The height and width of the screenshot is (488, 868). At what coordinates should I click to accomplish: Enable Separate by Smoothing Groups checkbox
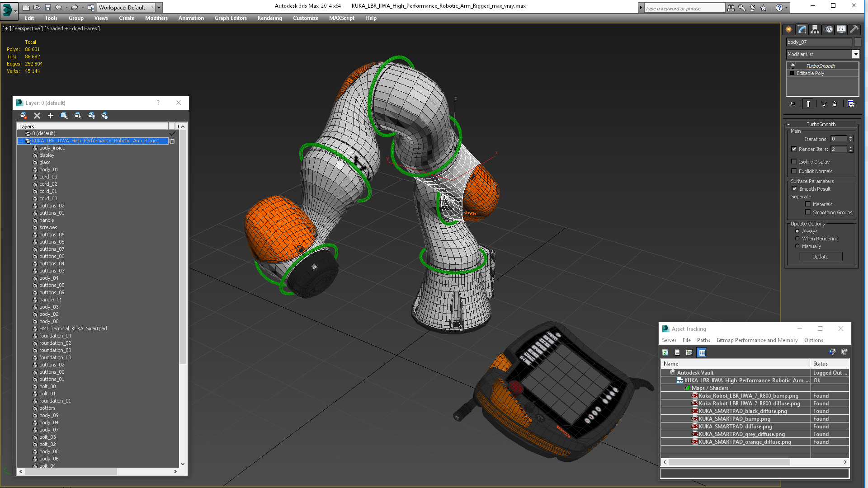tap(808, 212)
